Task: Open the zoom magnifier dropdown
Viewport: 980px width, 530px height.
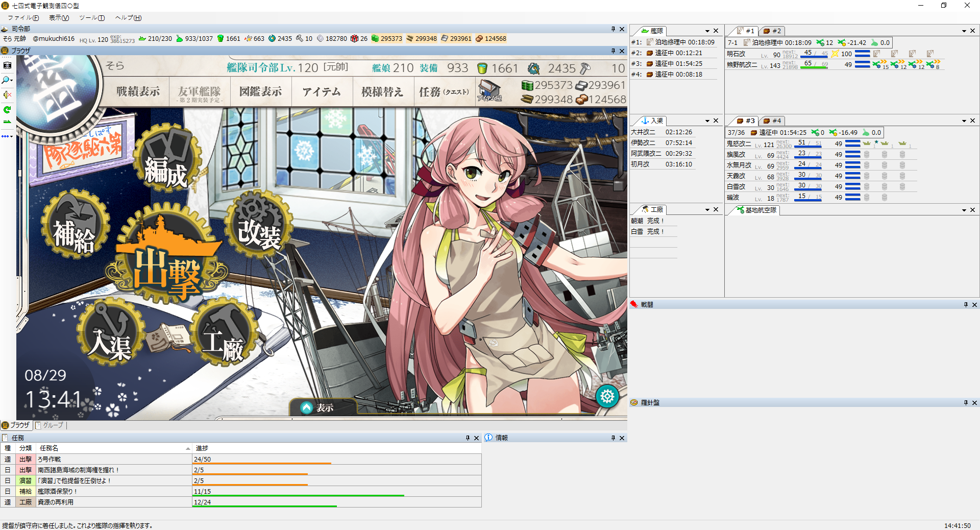Action: pyautogui.click(x=8, y=80)
